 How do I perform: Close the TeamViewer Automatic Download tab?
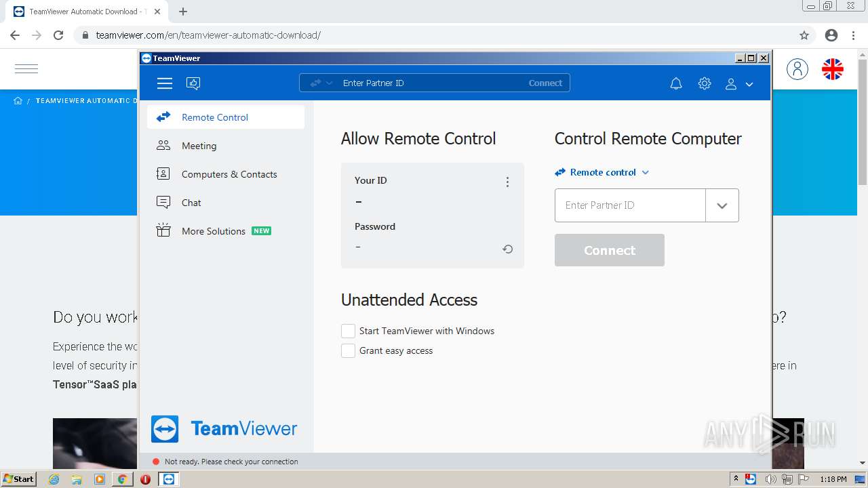click(157, 12)
